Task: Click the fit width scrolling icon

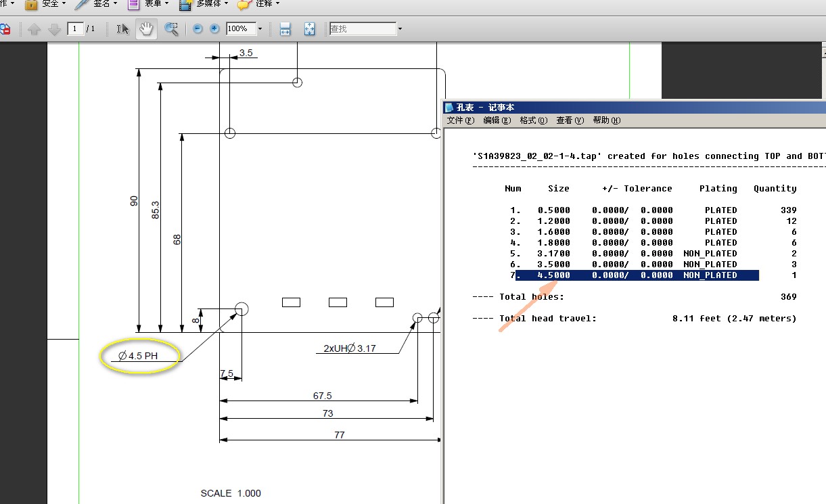Action: (285, 29)
